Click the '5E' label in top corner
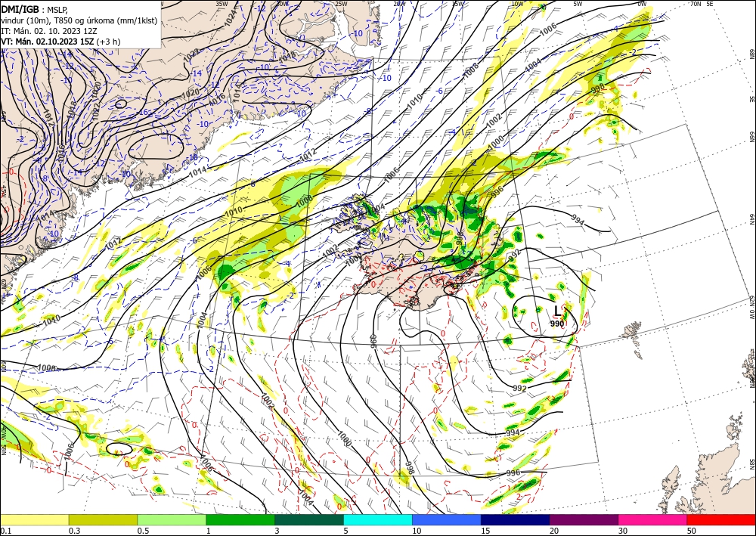756x536 pixels. 710,4
